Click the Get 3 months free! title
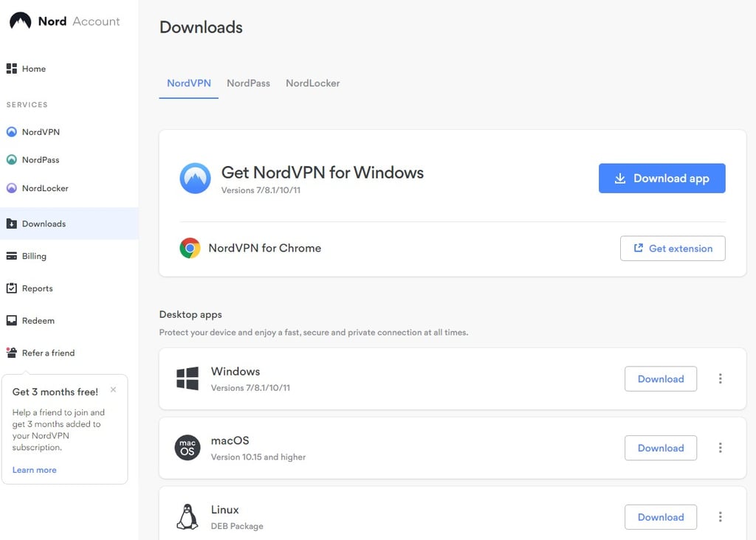Screen dimensions: 756x540 pyautogui.click(x=55, y=392)
